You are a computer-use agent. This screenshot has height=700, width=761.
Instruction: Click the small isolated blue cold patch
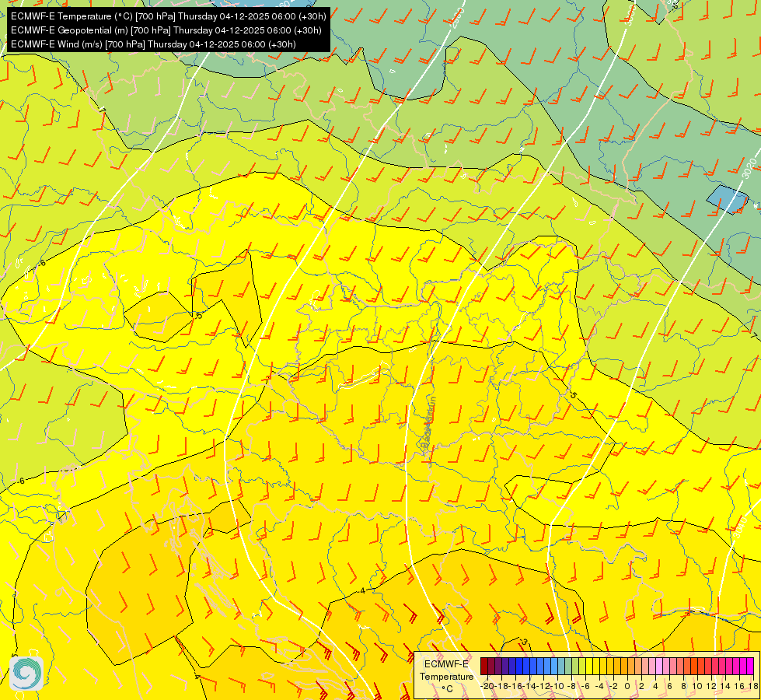(x=727, y=199)
